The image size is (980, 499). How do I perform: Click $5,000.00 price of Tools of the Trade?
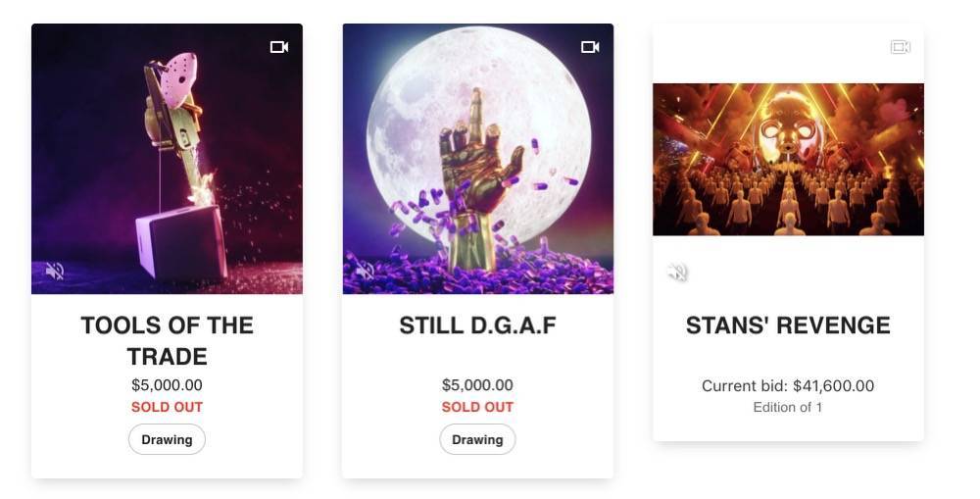(x=167, y=385)
